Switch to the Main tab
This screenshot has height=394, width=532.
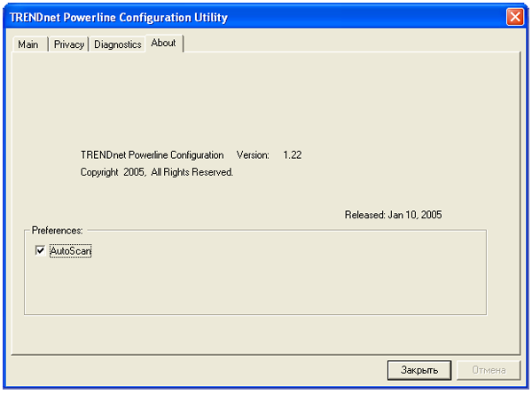pos(28,44)
